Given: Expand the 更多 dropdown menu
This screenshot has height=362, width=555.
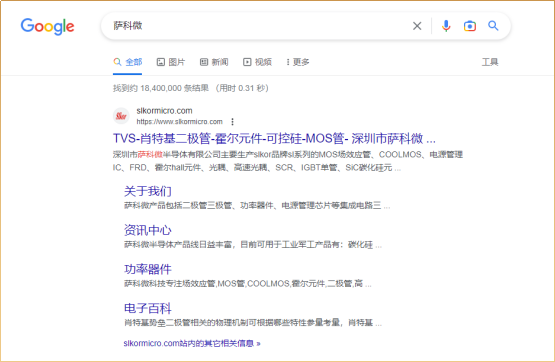Looking at the screenshot, I should click(x=298, y=62).
